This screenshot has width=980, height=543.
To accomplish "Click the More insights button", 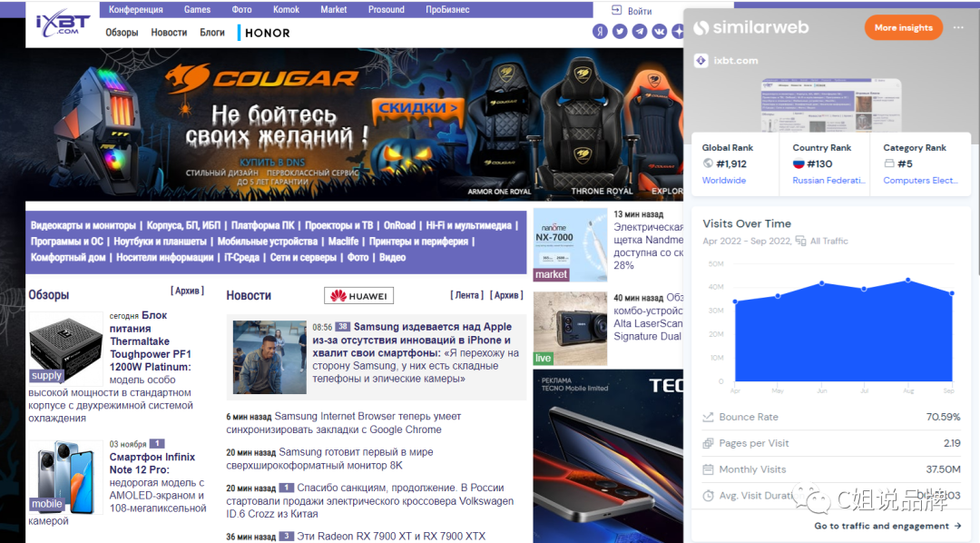I will point(903,27).
